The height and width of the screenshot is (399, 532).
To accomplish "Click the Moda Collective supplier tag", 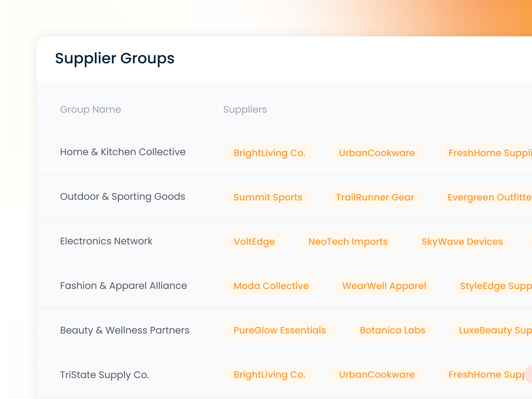I will click(271, 286).
